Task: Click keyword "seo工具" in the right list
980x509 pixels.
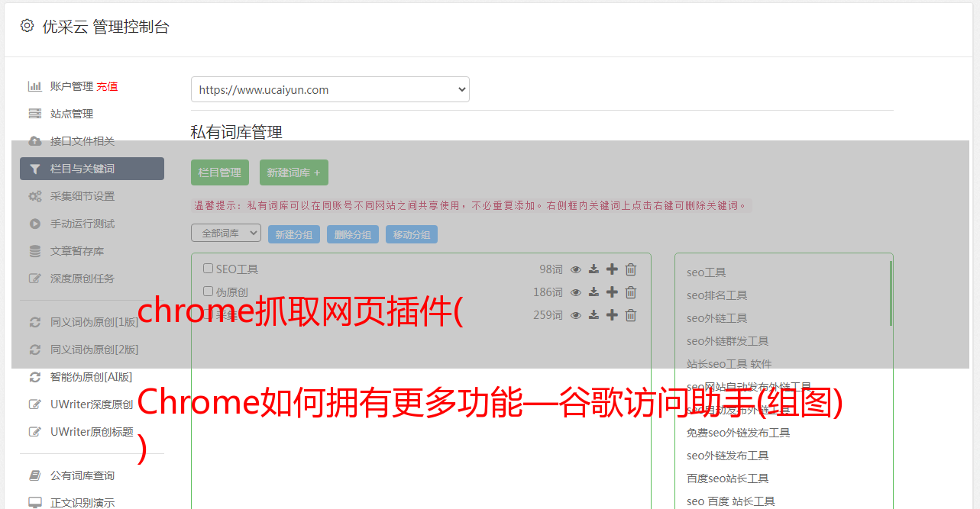Action: click(707, 272)
